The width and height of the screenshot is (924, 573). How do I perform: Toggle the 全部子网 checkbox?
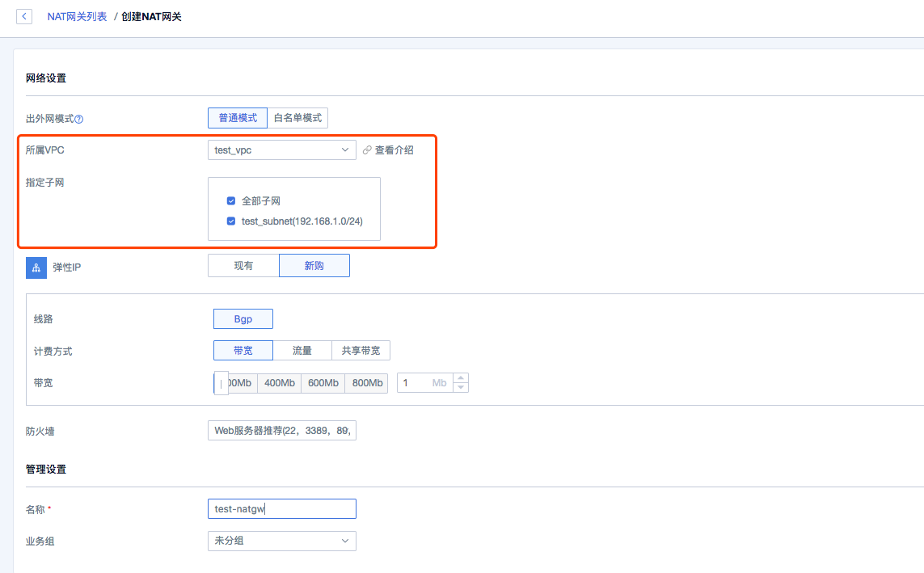231,200
